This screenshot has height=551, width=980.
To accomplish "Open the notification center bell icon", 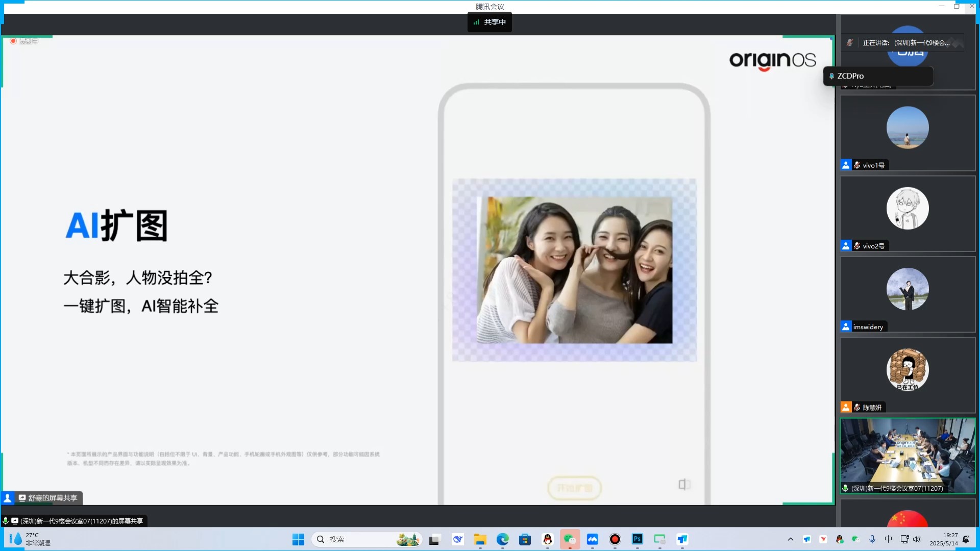I will (966, 539).
